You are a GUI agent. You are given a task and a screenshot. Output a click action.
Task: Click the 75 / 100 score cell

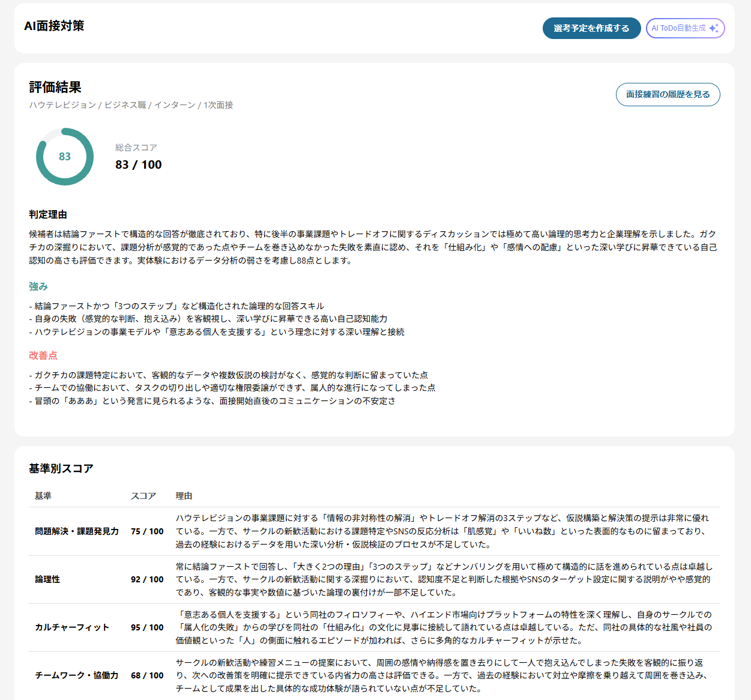(147, 531)
